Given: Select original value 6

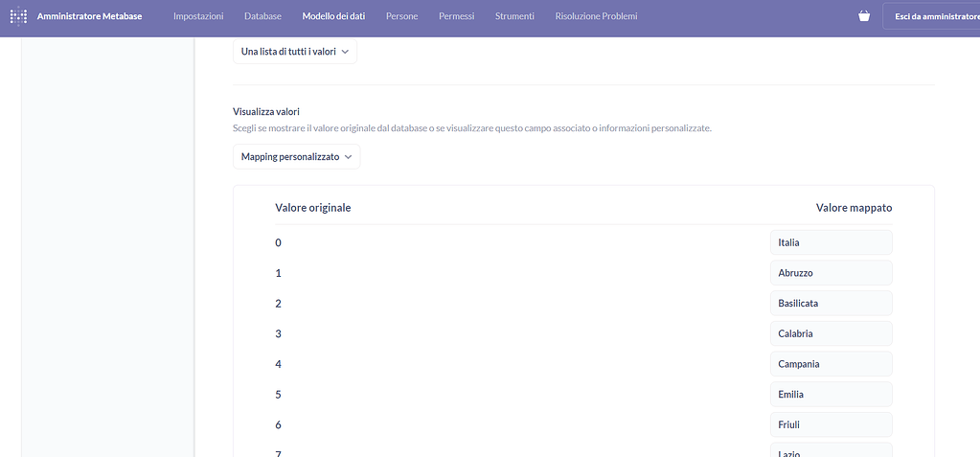Looking at the screenshot, I should pos(278,425).
